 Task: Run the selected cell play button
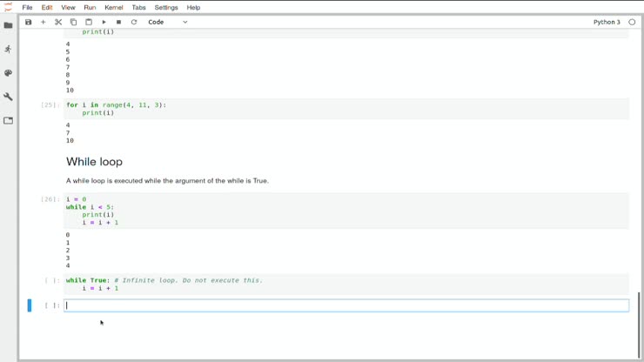point(104,22)
